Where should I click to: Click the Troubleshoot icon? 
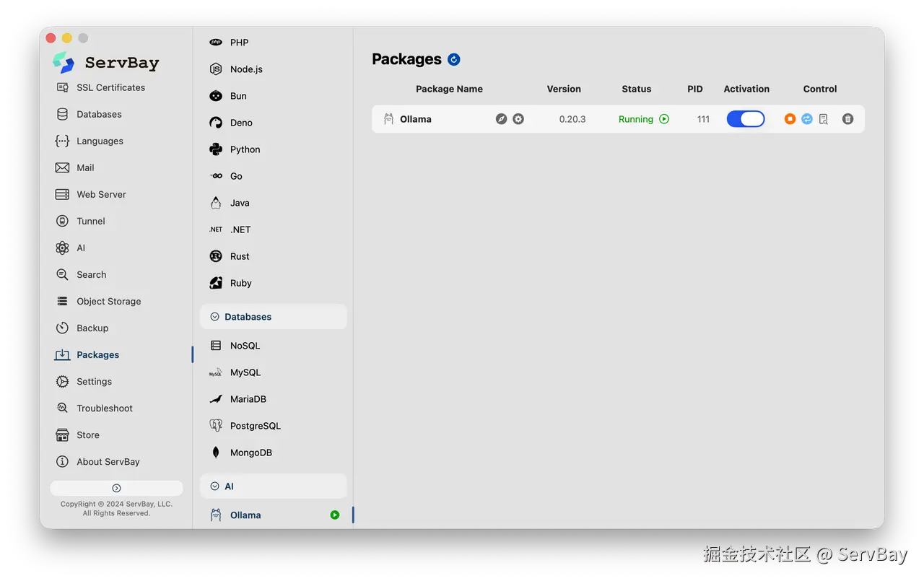click(x=63, y=408)
